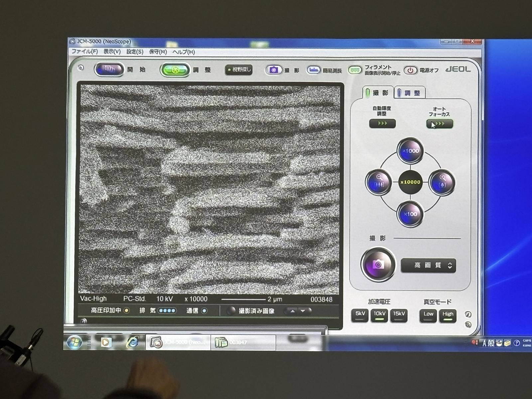532x399 pixels.
Task: Click the オートフォーカス autofocus button
Action: click(x=440, y=124)
